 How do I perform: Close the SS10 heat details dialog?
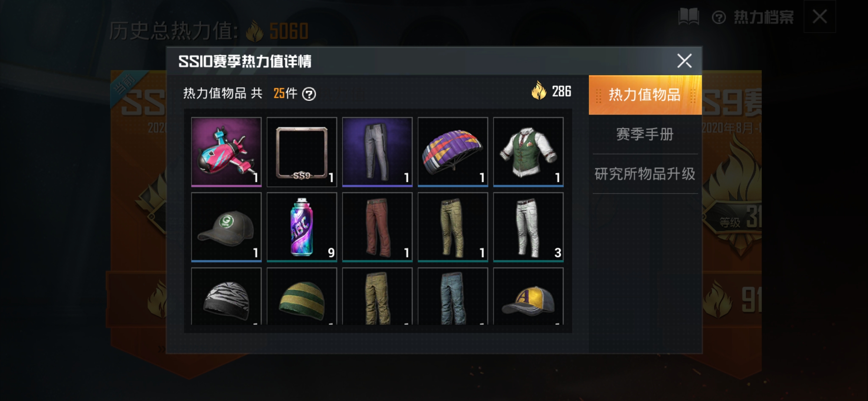click(684, 61)
